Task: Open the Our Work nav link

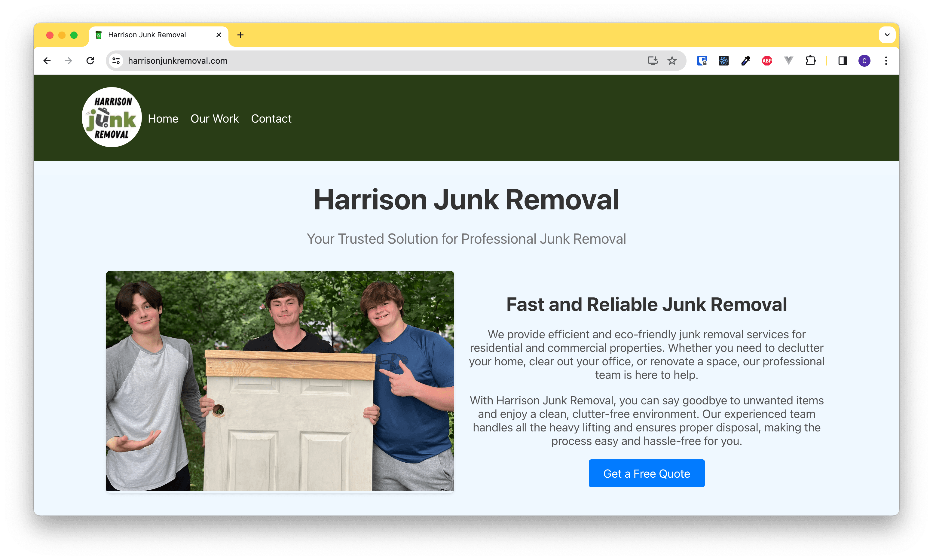Action: (x=215, y=118)
